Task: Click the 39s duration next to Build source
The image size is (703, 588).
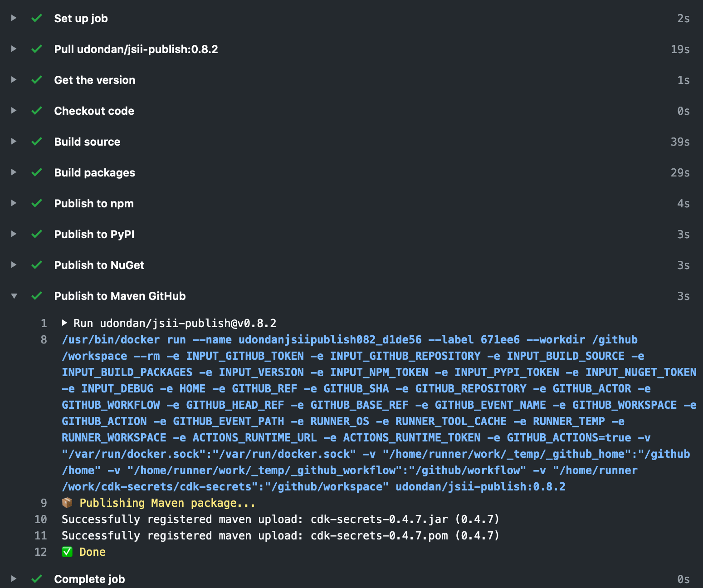Action: pos(680,142)
